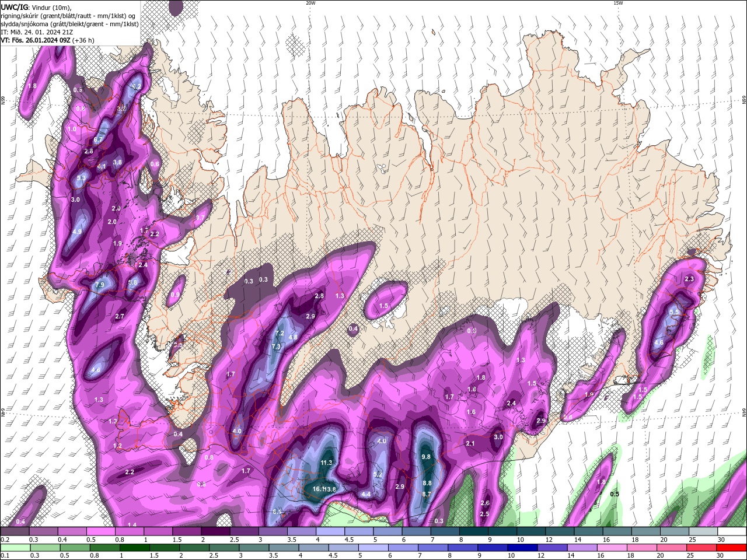Viewport: 747px width, 560px height.
Task: Click the grey-blue 3.5–4 rain legend swatch
Action: click(x=284, y=548)
